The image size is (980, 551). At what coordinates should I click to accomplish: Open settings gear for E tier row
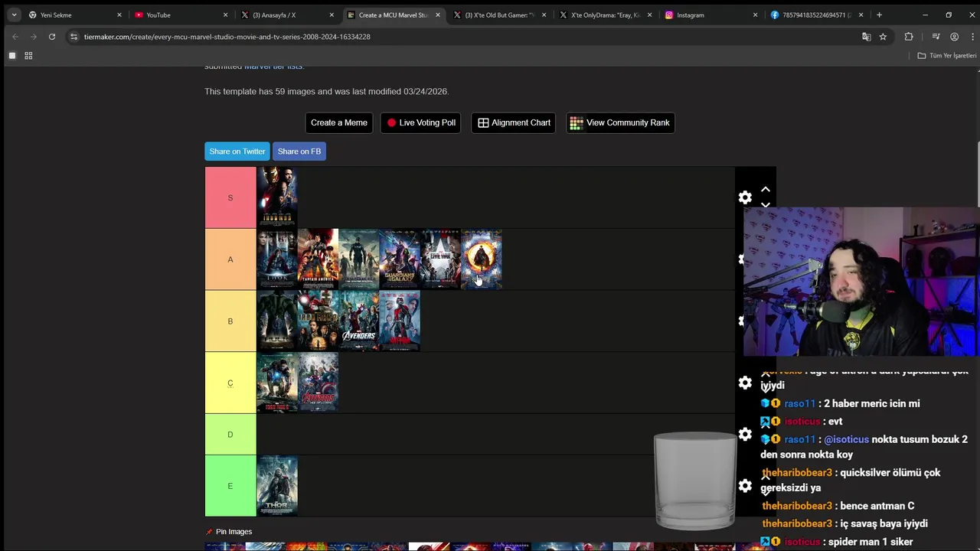pyautogui.click(x=745, y=485)
